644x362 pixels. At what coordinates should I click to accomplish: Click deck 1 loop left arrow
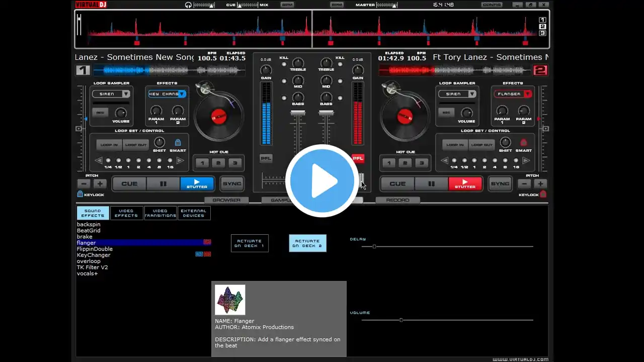[x=99, y=161]
